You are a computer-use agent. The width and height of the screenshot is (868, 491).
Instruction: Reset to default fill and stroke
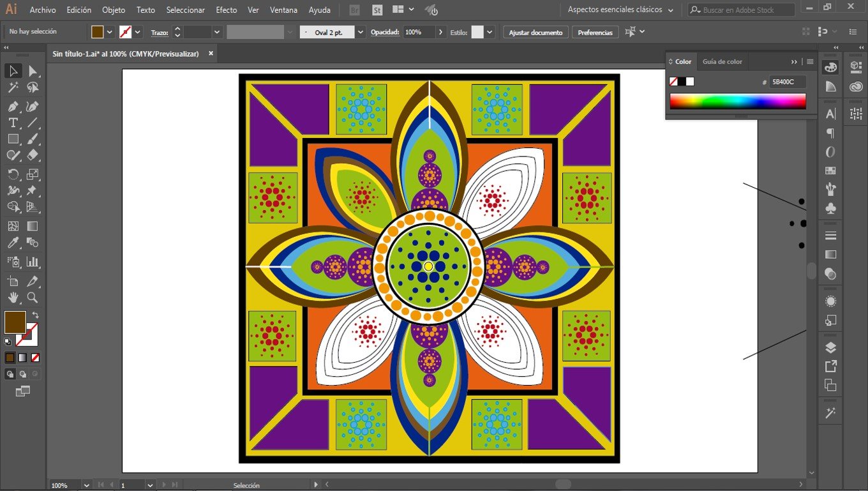(8, 342)
